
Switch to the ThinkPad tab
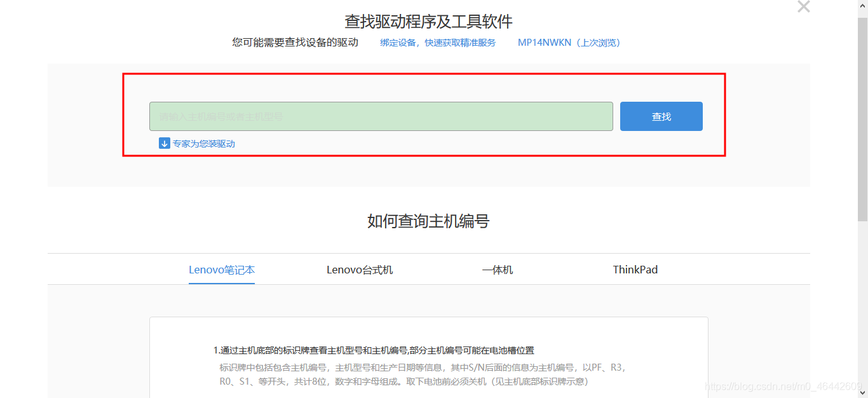point(635,270)
